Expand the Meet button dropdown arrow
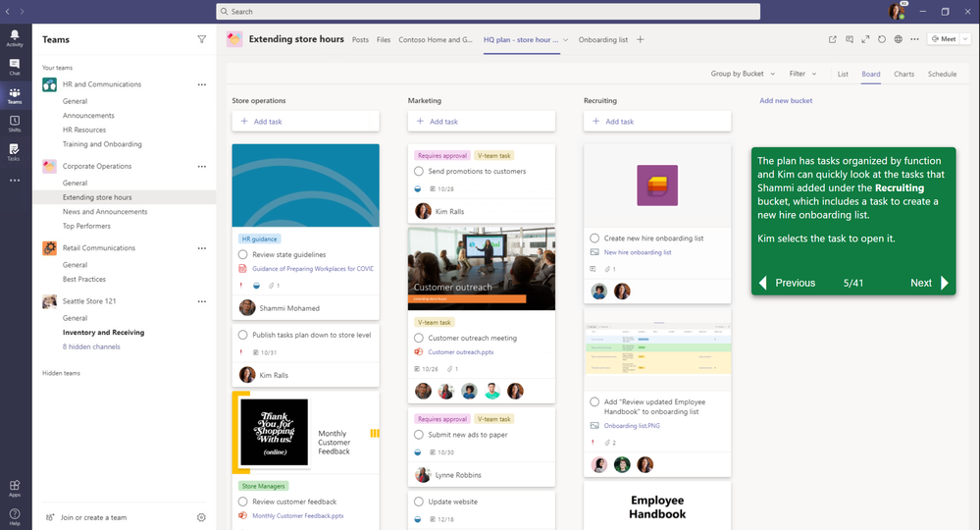This screenshot has height=530, width=980. [x=965, y=38]
